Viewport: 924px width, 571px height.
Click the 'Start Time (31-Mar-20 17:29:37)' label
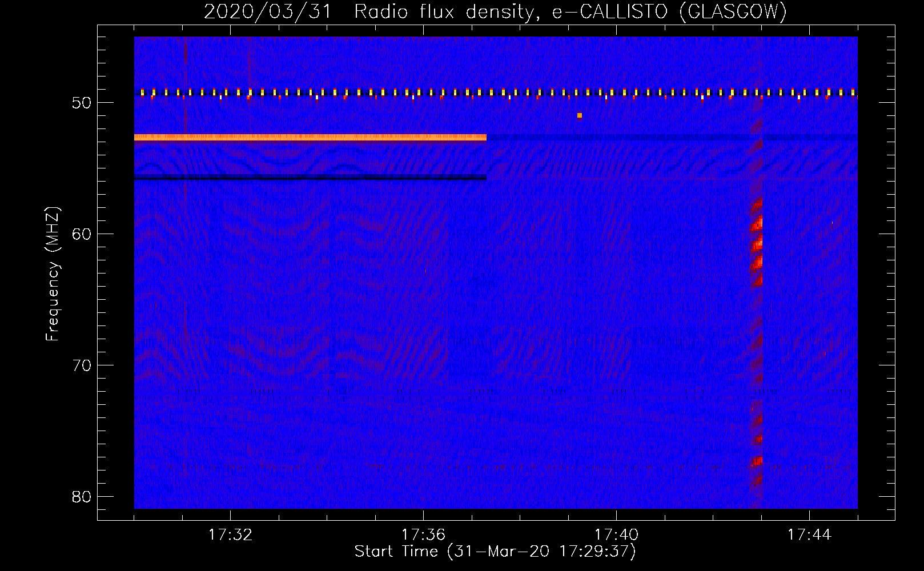tap(495, 552)
